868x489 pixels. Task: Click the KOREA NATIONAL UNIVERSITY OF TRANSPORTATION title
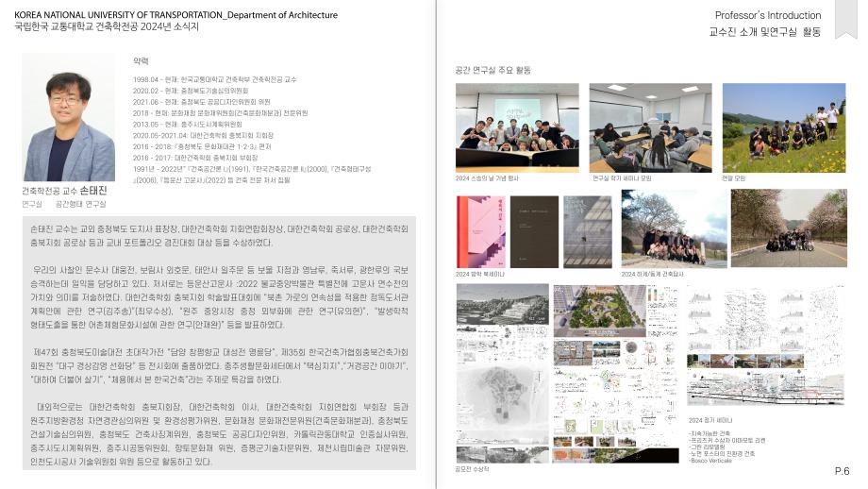(175, 15)
